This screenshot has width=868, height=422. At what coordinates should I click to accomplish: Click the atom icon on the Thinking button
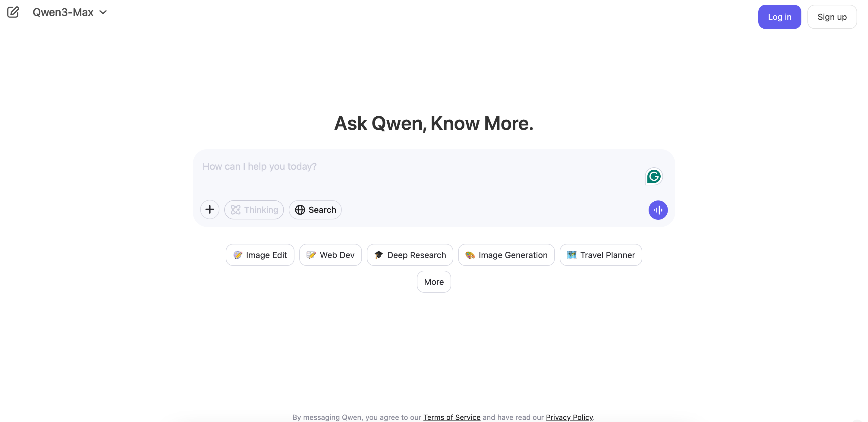tap(235, 210)
